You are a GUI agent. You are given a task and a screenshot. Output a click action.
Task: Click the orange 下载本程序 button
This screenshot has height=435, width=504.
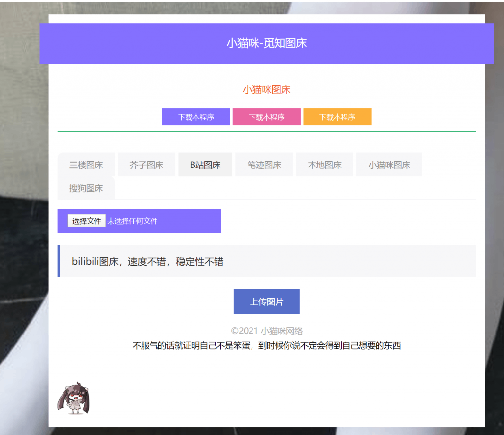pos(337,117)
